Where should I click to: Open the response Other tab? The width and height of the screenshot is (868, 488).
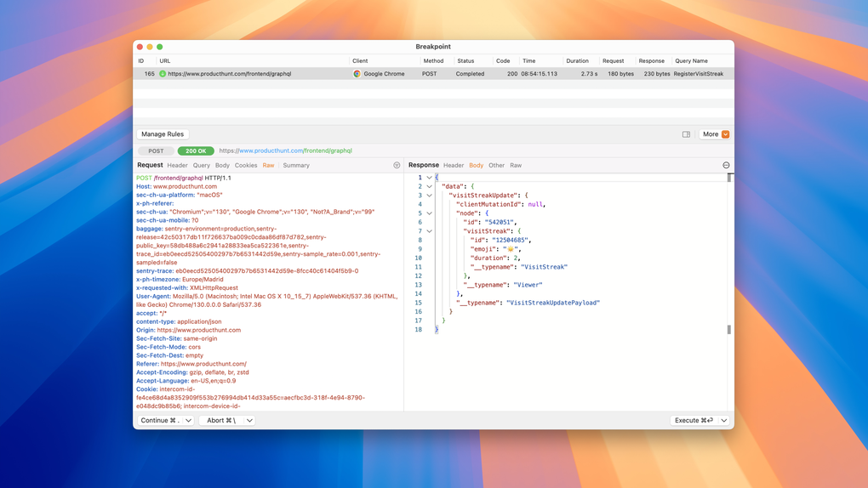[x=497, y=166]
